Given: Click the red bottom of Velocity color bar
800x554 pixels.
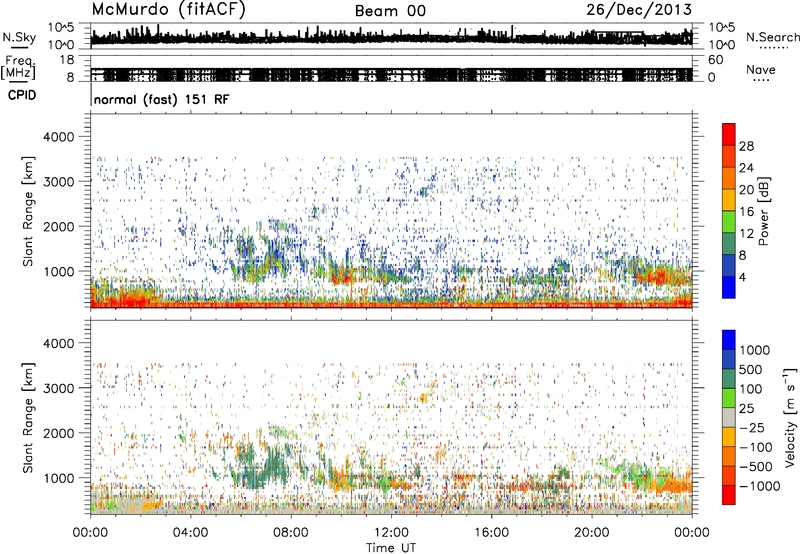Looking at the screenshot, I should point(729,495).
